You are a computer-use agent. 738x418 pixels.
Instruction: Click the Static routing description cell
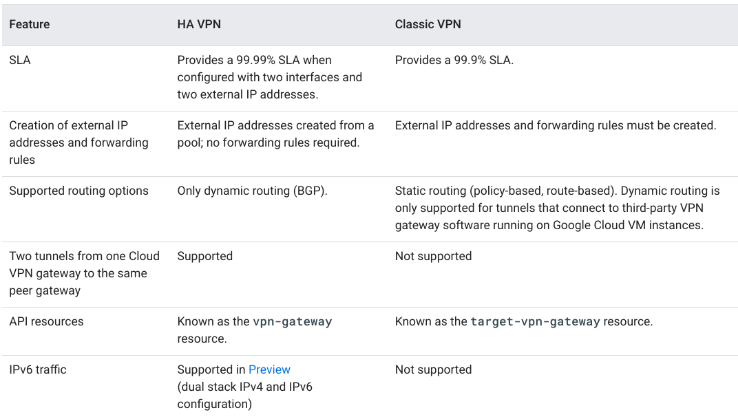pyautogui.click(x=557, y=208)
